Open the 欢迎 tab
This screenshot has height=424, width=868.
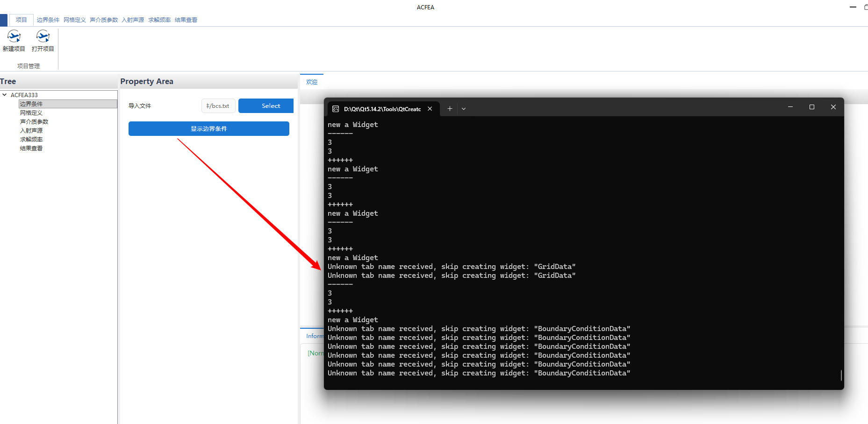[312, 82]
